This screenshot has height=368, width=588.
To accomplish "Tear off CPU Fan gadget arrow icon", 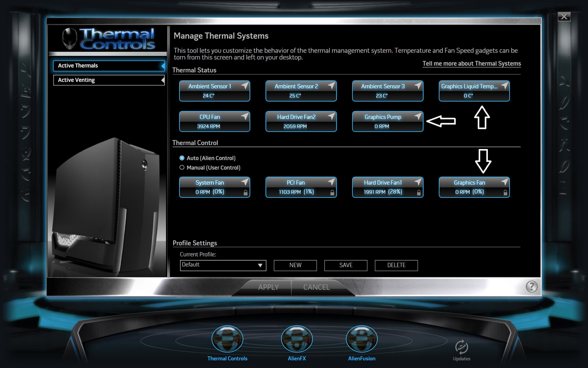I will coord(245,117).
